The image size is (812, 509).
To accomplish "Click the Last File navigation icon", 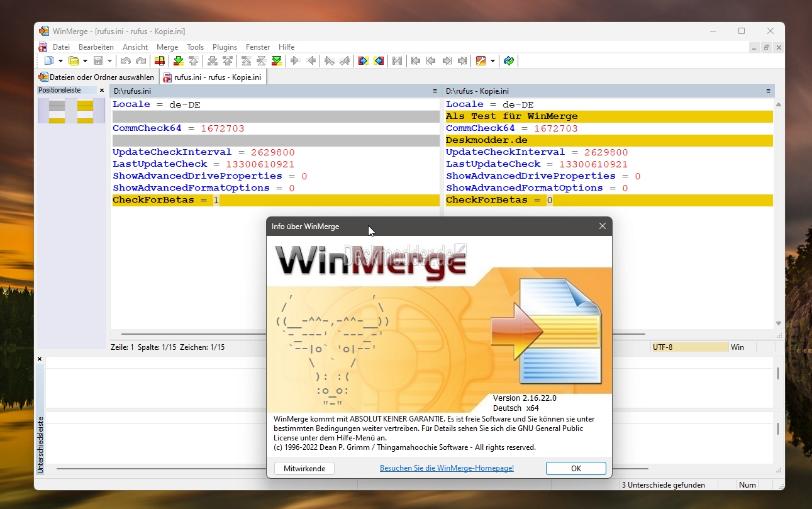I will coord(462,61).
